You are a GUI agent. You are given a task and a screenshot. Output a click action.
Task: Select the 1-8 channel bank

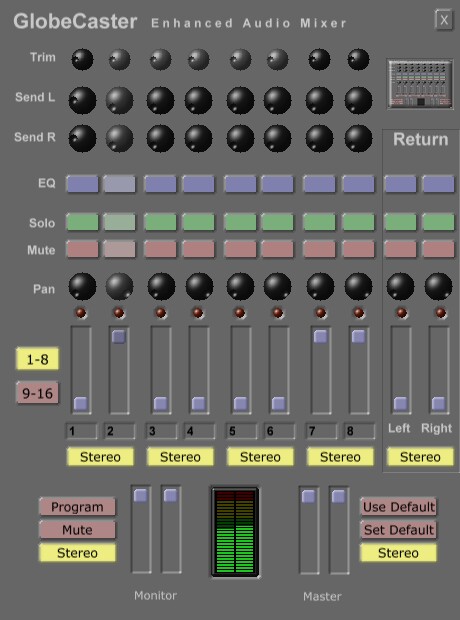[38, 359]
